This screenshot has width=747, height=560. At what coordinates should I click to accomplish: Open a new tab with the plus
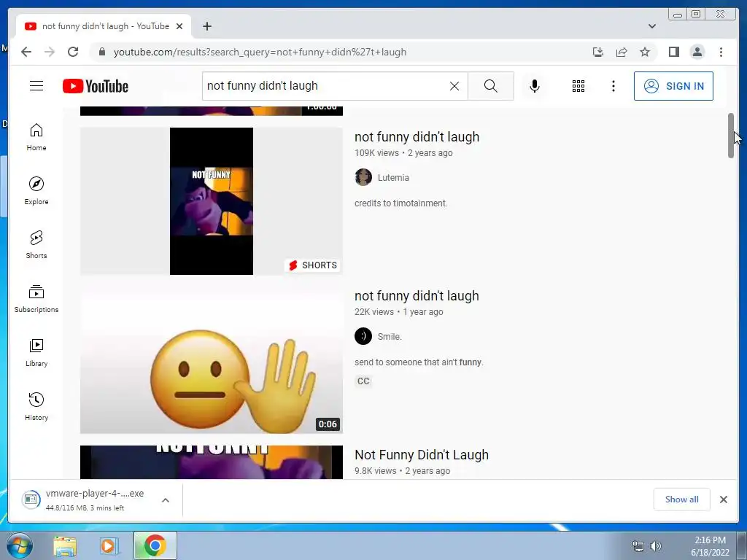tap(206, 26)
